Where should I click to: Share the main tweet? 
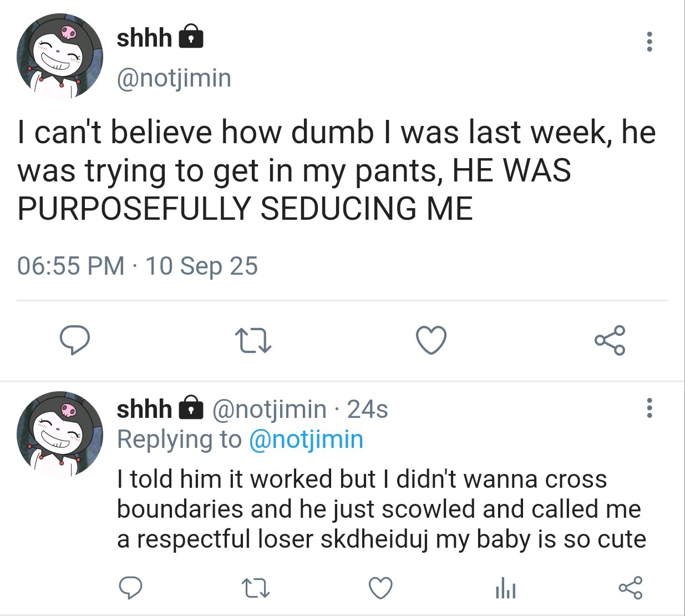[x=610, y=340]
